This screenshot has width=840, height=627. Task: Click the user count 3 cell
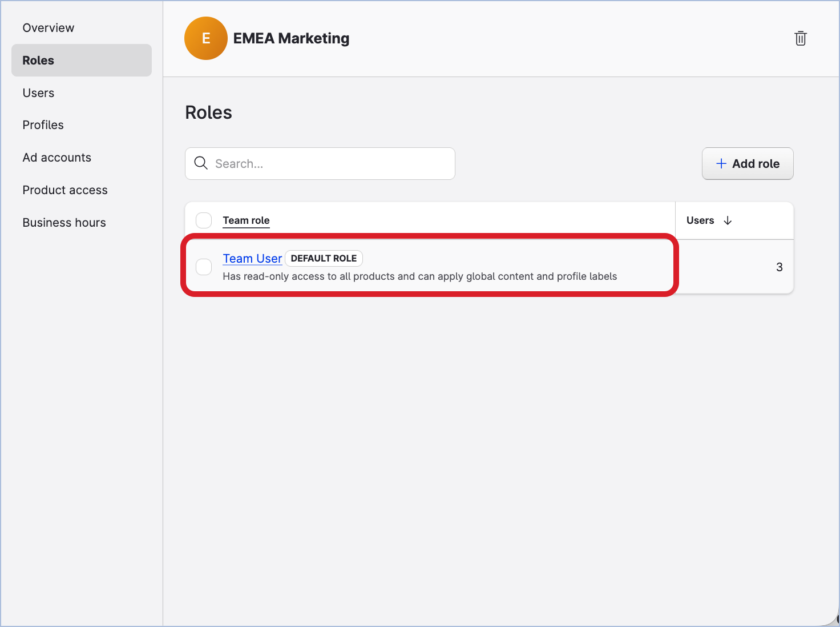779,267
